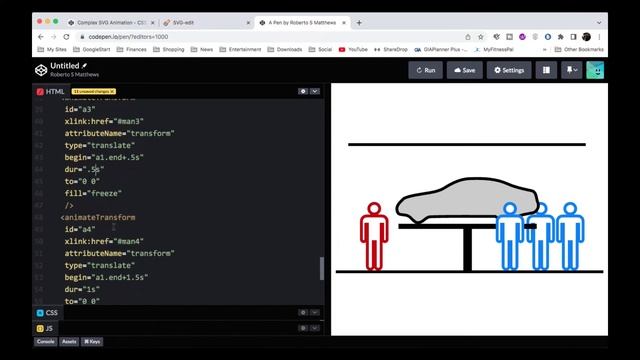Viewport: 640px width, 360px height.
Task: Open the ShareDrop bookmark
Action: pos(391,49)
